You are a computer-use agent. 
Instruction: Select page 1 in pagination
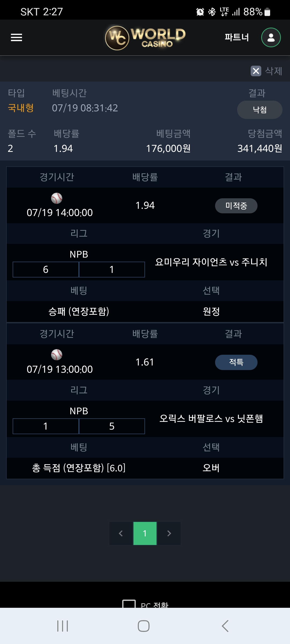[x=145, y=533]
